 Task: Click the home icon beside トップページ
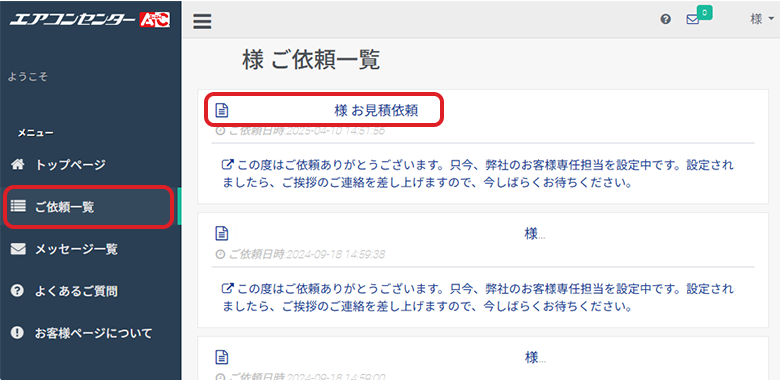tap(17, 165)
